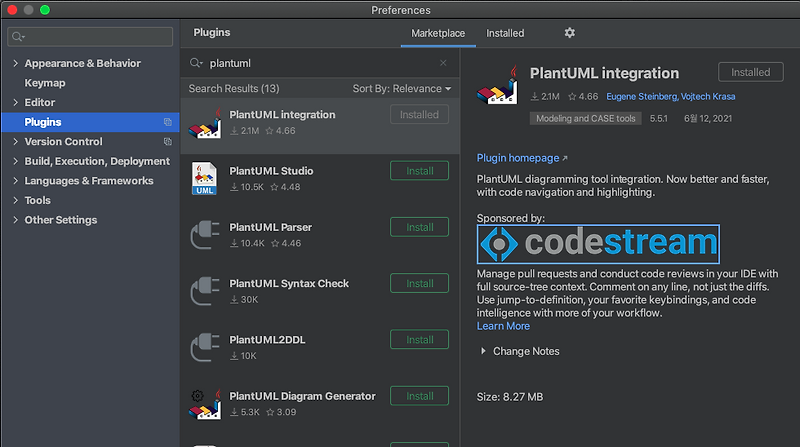Click the Learn More link
Image resolution: width=800 pixels, height=447 pixels.
click(503, 326)
